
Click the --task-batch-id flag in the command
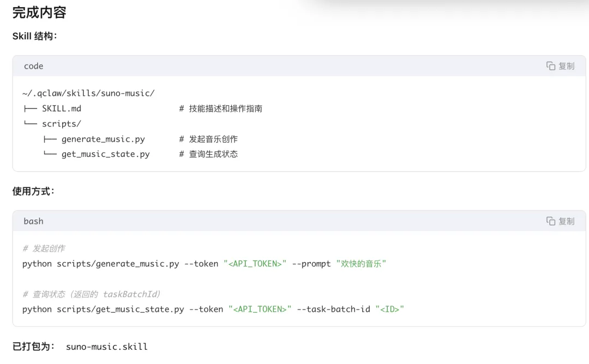tap(333, 310)
